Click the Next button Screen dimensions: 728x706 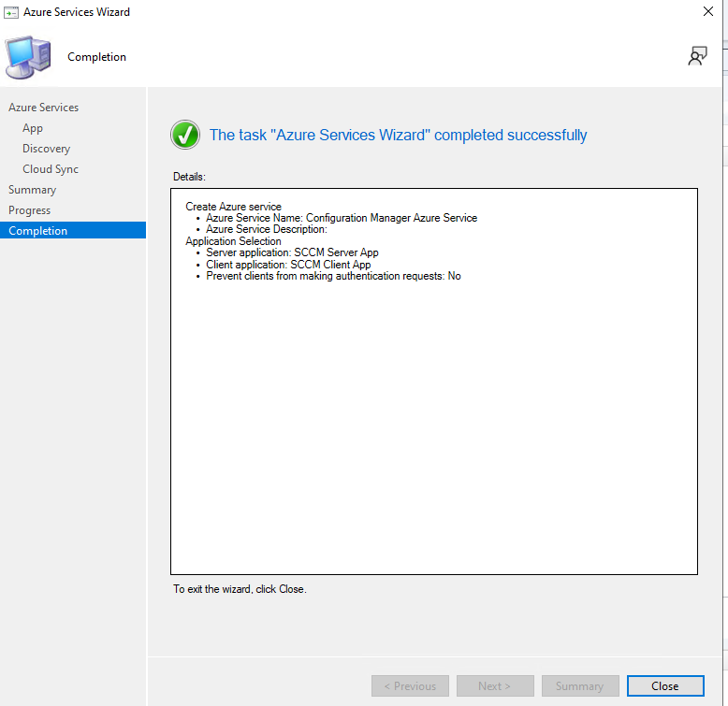[x=495, y=685]
